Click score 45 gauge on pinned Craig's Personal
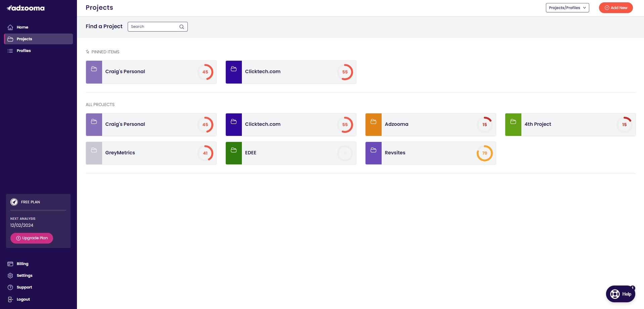The height and width of the screenshot is (309, 644). (x=205, y=72)
